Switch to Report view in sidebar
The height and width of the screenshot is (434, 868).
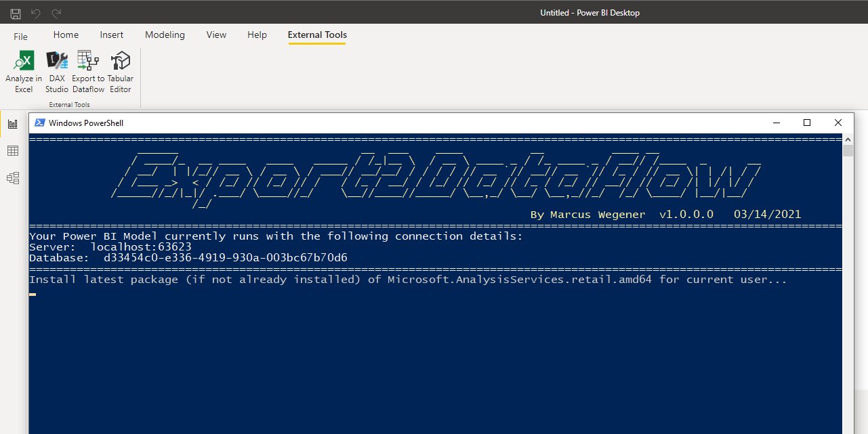pos(12,124)
